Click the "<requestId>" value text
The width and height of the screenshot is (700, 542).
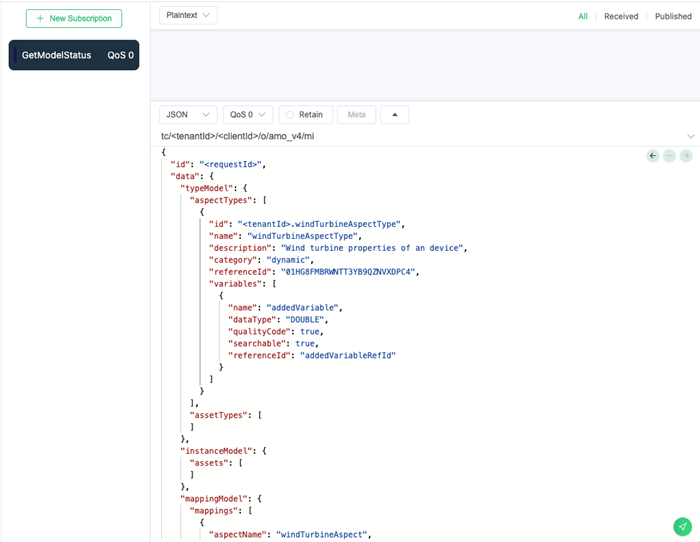pyautogui.click(x=230, y=164)
